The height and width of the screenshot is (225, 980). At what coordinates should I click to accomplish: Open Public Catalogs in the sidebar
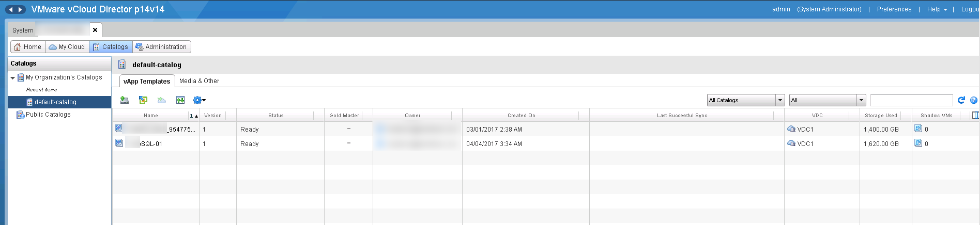pyautogui.click(x=48, y=115)
